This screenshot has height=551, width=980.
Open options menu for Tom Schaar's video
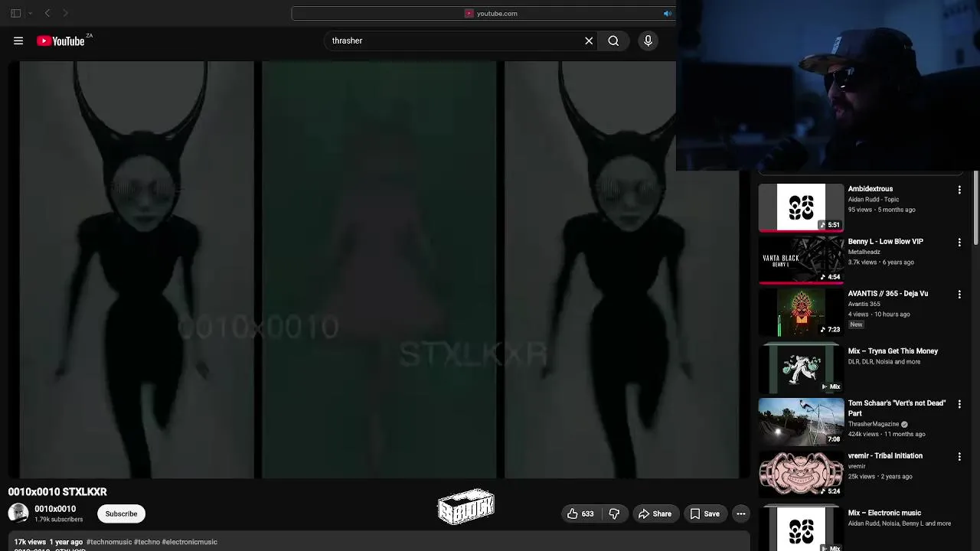[959, 404]
